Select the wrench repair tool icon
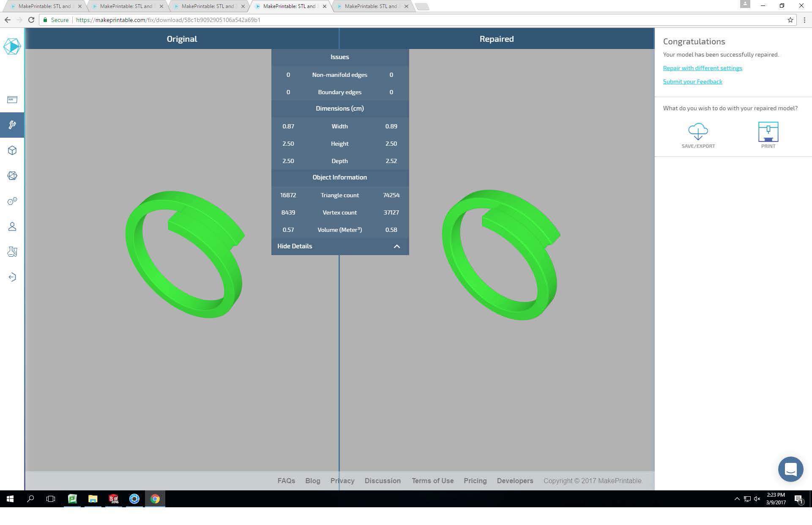The height and width of the screenshot is (525, 812). click(12, 125)
